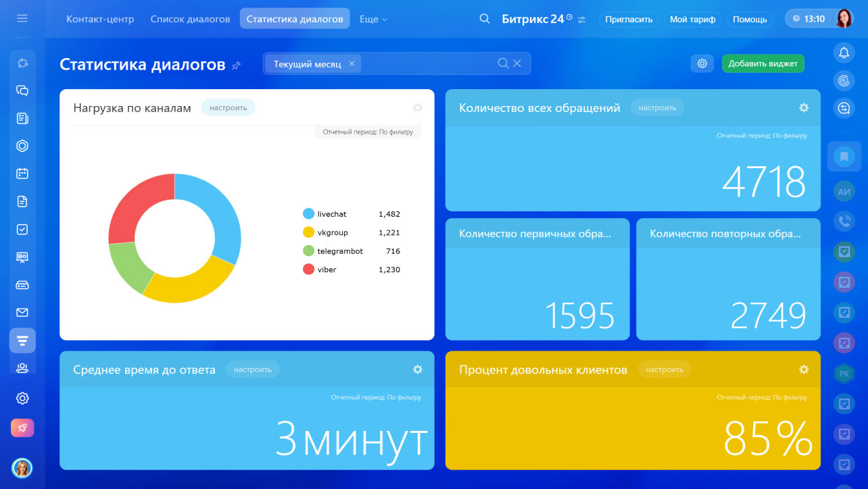Viewport: 868px width, 489px height.
Task: Click the notifications bell icon
Action: point(844,52)
